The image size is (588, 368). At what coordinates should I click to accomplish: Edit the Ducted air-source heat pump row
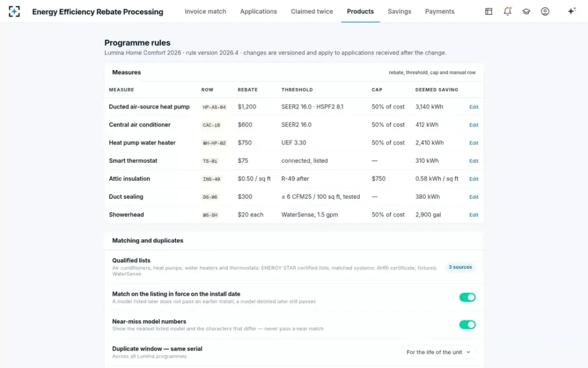point(474,107)
